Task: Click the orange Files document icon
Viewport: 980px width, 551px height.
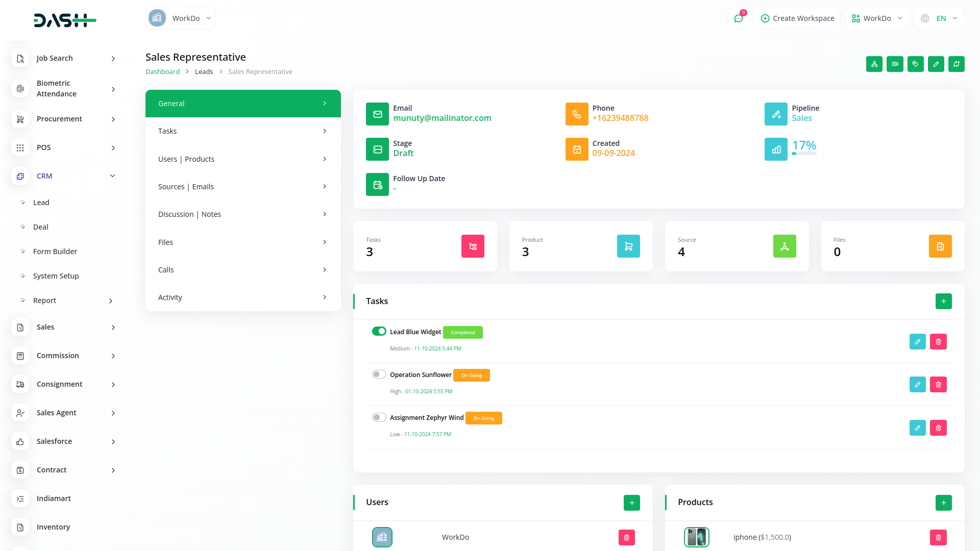Action: tap(940, 246)
